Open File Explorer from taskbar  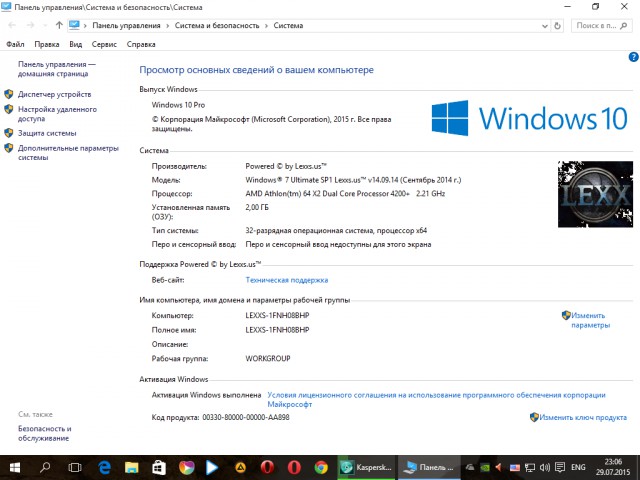131,468
